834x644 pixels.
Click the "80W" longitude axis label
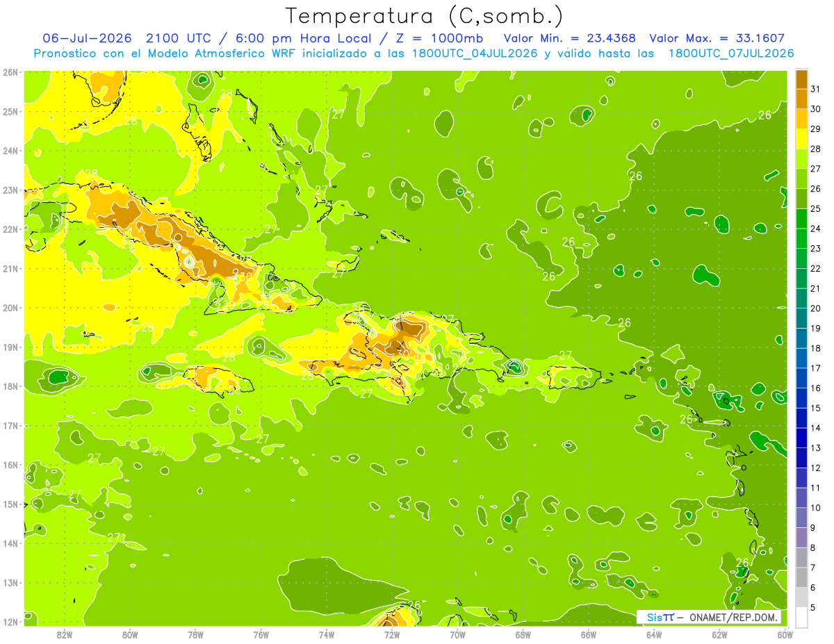point(130,634)
